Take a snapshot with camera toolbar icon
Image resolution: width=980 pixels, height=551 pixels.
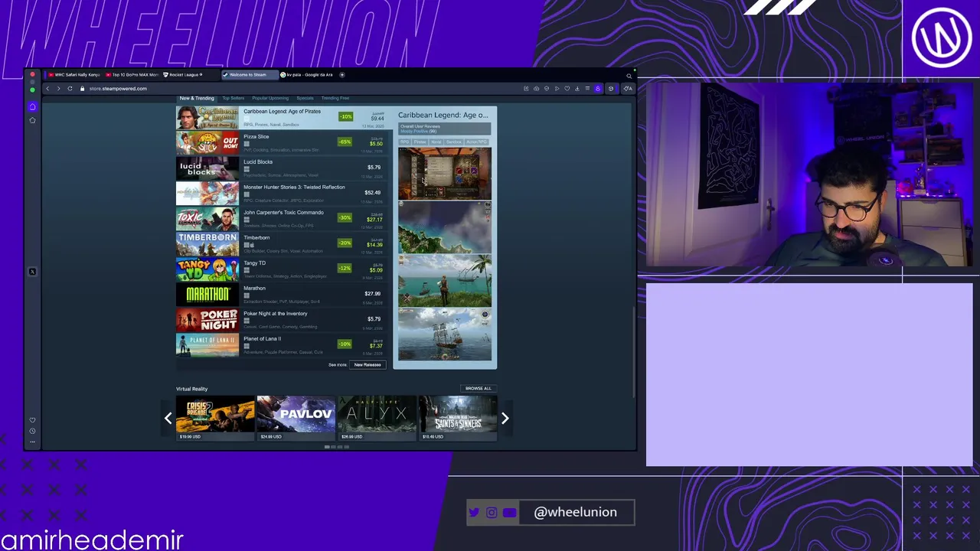pyautogui.click(x=536, y=89)
